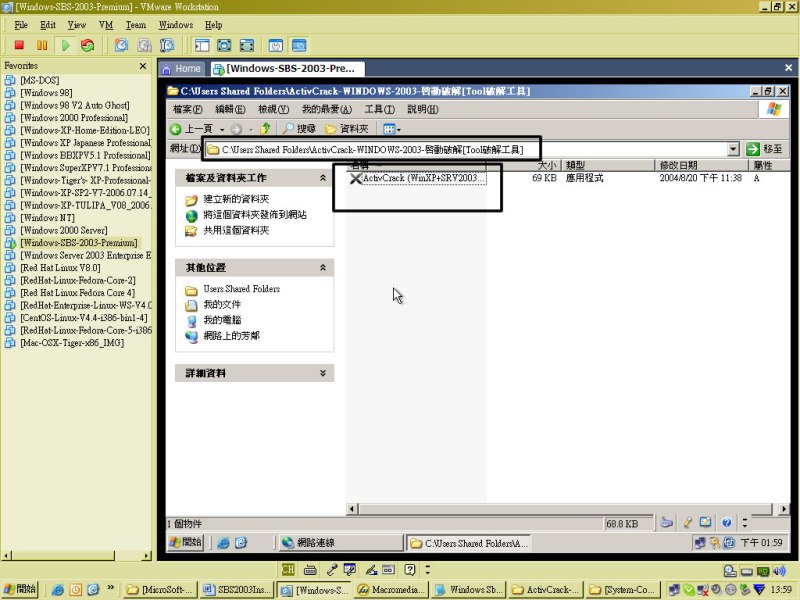Screen dimensions: 800x600
Task: Click the file list horizontal scrollbar
Action: (567, 509)
